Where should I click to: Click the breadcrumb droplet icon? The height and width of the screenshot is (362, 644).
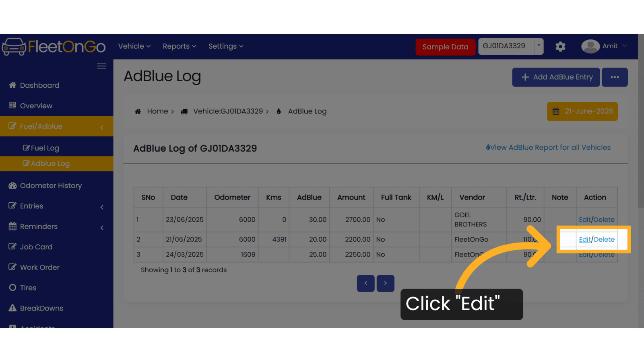coord(279,111)
